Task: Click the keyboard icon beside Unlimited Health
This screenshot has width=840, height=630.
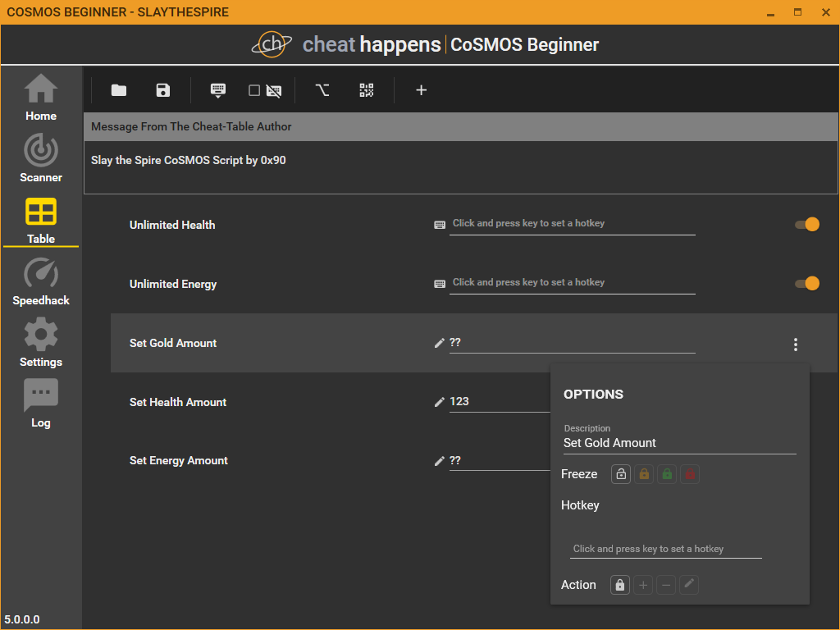Action: [x=440, y=225]
